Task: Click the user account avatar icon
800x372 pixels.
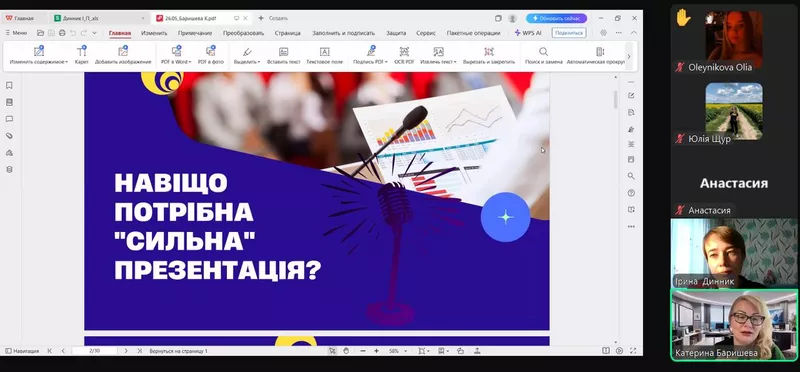Action: tap(512, 18)
